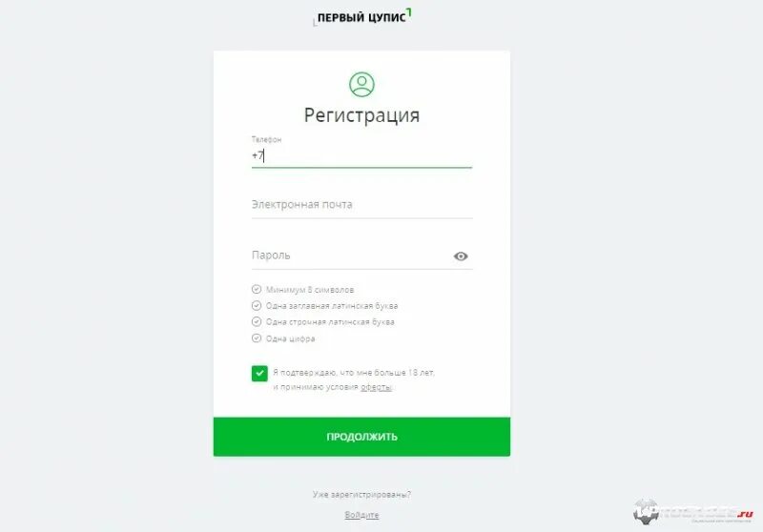763x532 pixels.
Task: Open the оферты terms link
Action: 376,387
